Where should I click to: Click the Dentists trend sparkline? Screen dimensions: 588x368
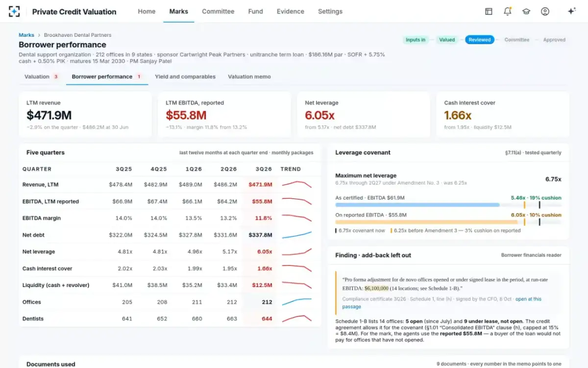point(296,318)
